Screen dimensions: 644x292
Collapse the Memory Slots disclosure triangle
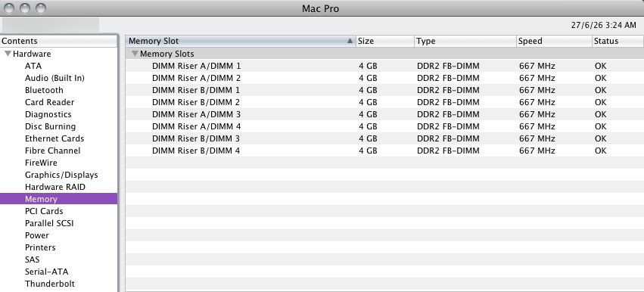click(x=135, y=54)
